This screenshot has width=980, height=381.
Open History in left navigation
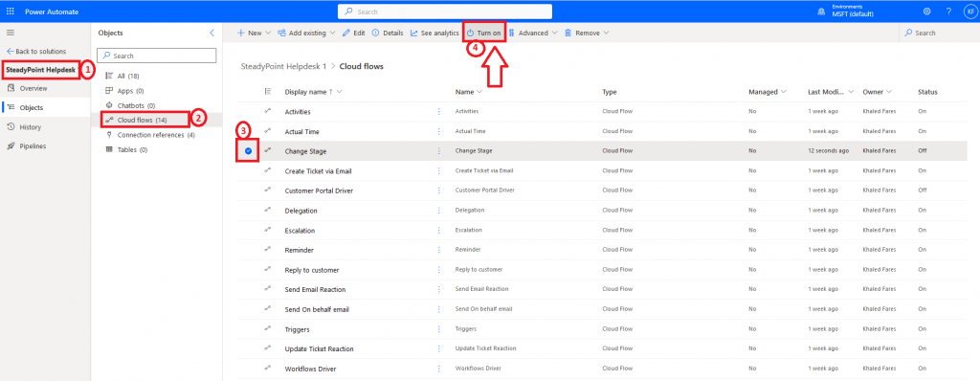point(30,127)
